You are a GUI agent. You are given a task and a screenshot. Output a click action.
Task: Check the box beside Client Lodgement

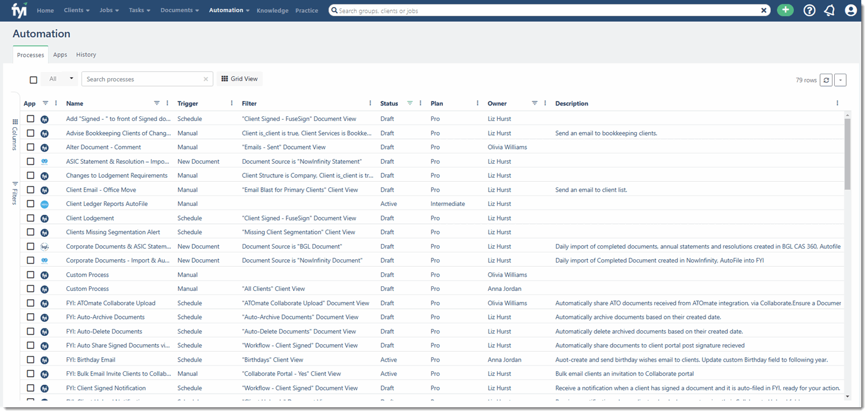pyautogui.click(x=30, y=218)
